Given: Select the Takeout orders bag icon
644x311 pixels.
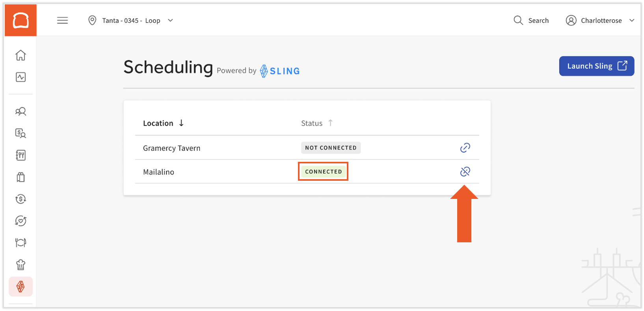Looking at the screenshot, I should click(x=20, y=177).
